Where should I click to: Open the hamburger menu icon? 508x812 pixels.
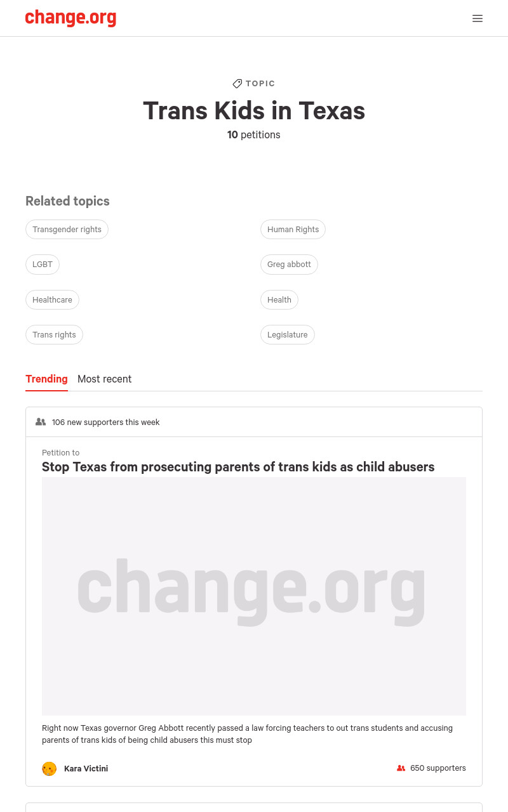pos(478,18)
